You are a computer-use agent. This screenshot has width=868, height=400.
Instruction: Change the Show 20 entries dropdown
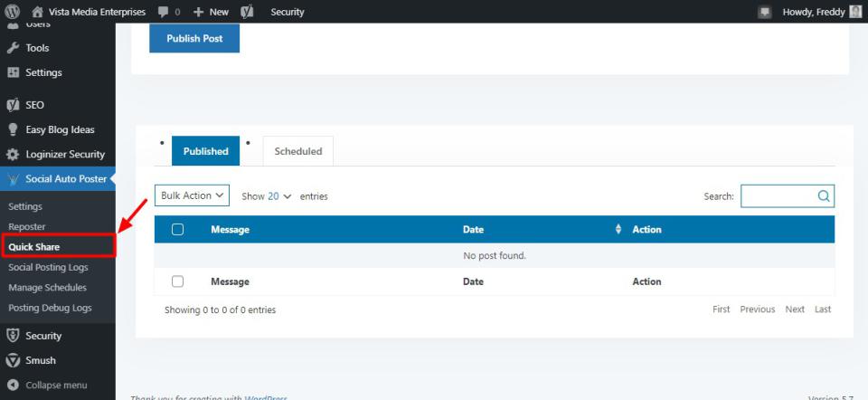coord(279,196)
